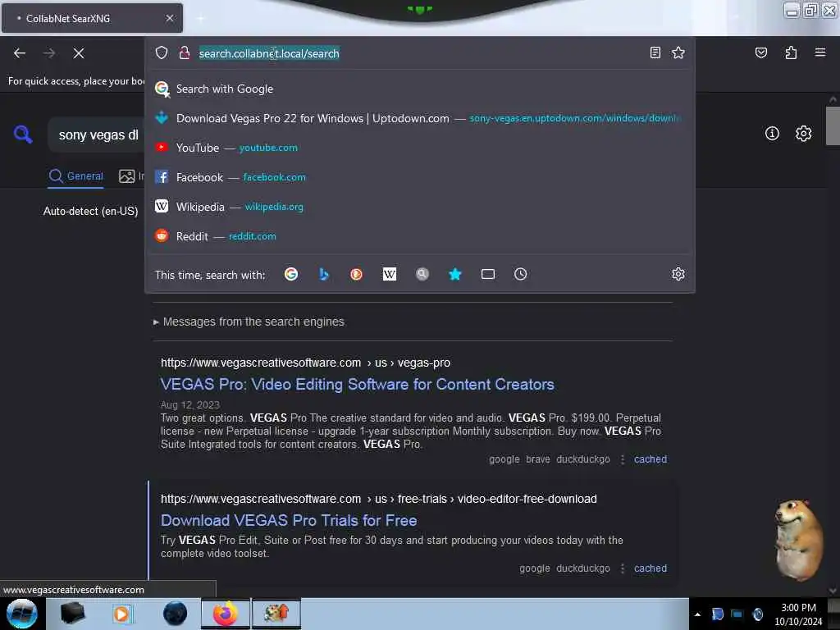The height and width of the screenshot is (630, 840).
Task: Expand Messages from the search engines
Action: tap(249, 322)
